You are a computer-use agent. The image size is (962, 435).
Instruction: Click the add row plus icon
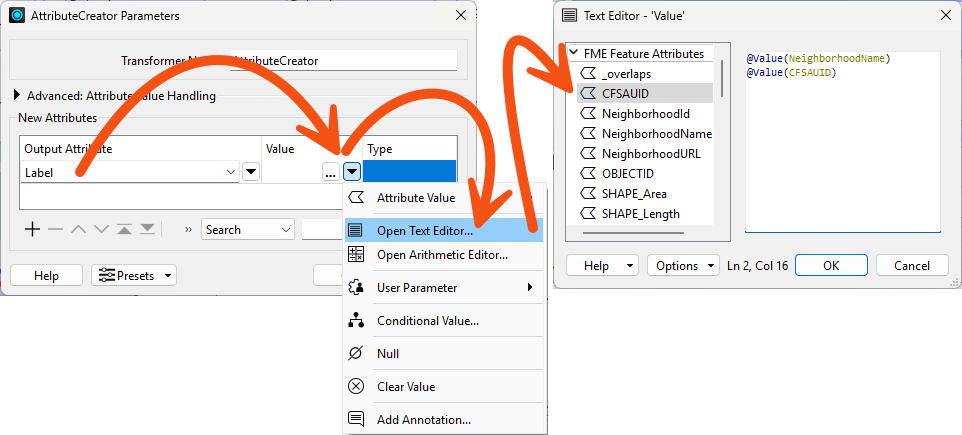(33, 229)
